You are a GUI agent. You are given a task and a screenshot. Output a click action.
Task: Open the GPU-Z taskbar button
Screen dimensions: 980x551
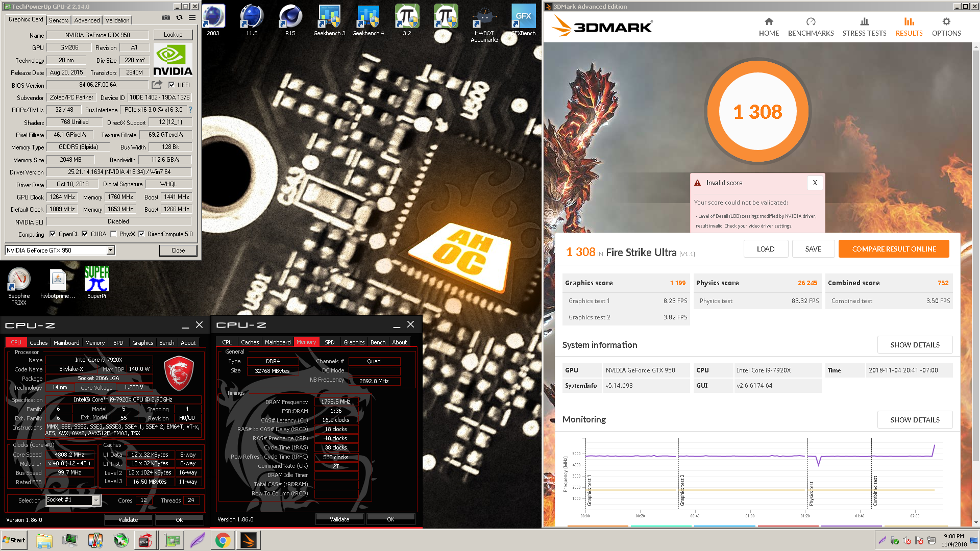[x=172, y=540]
